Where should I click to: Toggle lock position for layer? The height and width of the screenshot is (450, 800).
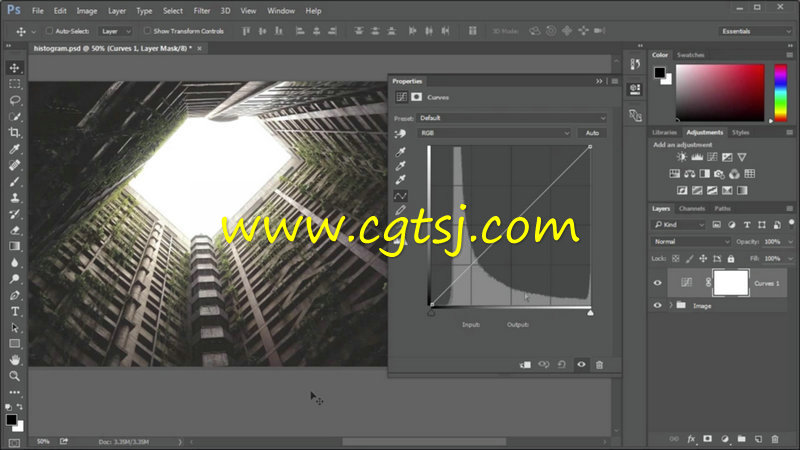pos(703,259)
